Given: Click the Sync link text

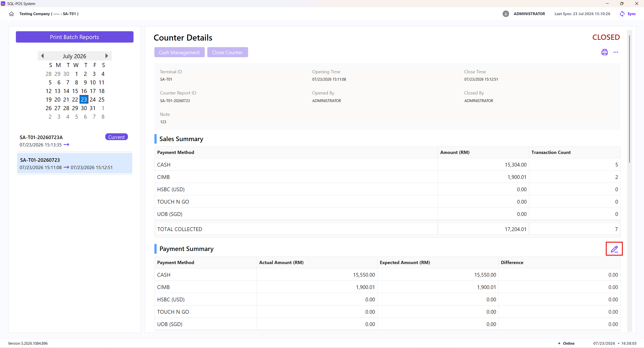Looking at the screenshot, I should coord(632,14).
